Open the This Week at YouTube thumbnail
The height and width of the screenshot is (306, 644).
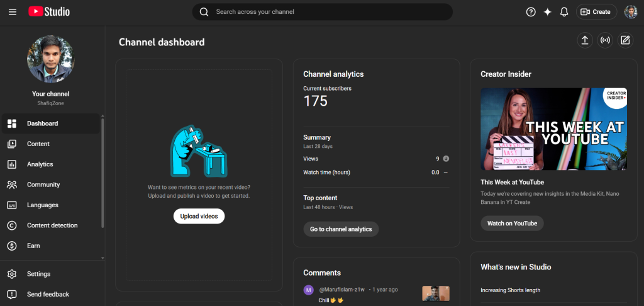tap(553, 129)
